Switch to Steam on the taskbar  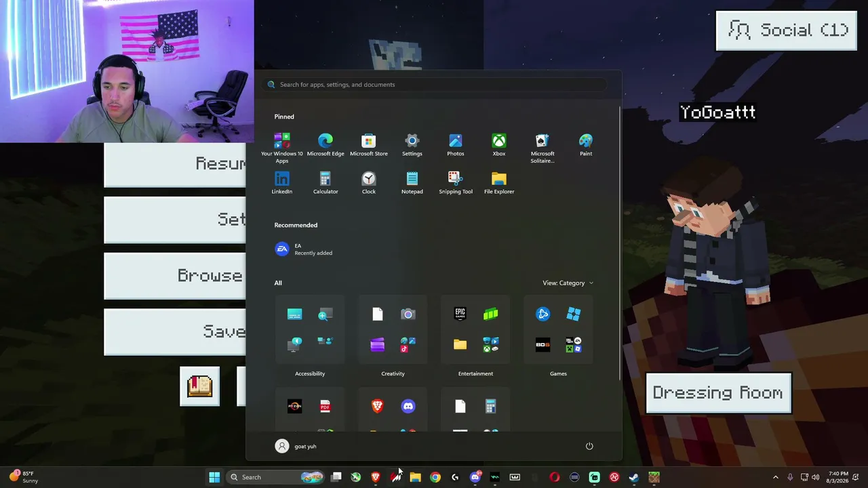(x=634, y=477)
